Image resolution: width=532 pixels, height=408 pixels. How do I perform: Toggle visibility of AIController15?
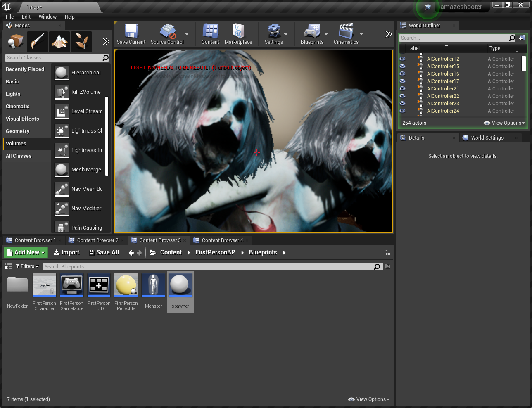(x=403, y=66)
